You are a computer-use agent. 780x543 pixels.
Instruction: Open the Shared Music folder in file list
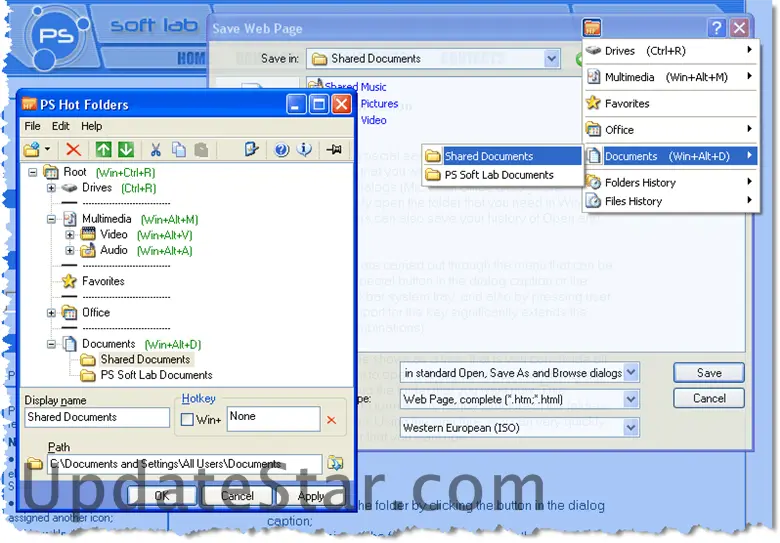[x=347, y=87]
